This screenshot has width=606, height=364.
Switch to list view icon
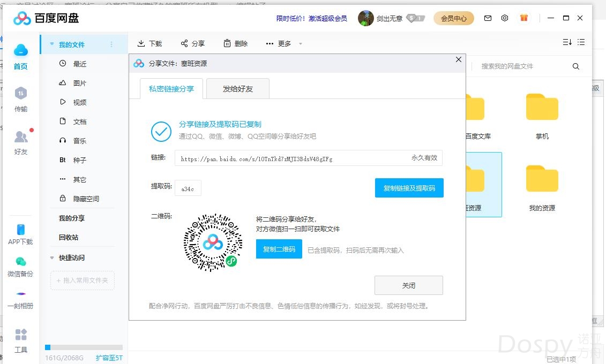[581, 42]
